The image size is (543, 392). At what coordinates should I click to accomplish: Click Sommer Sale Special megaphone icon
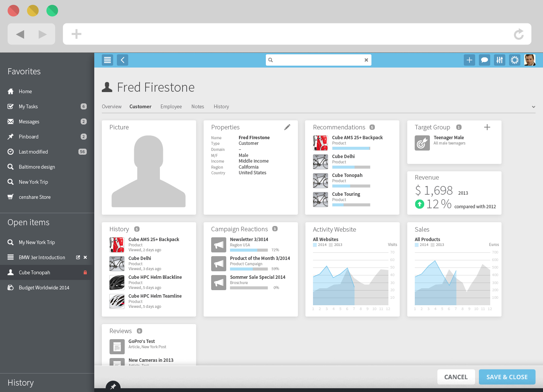pyautogui.click(x=219, y=283)
